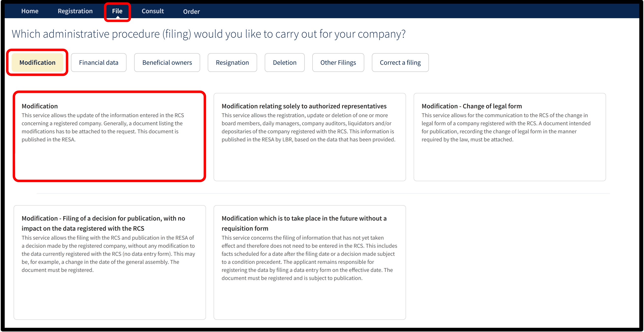Click the authorized representatives card description text
Screen dimensions: 644x332
coord(309,127)
